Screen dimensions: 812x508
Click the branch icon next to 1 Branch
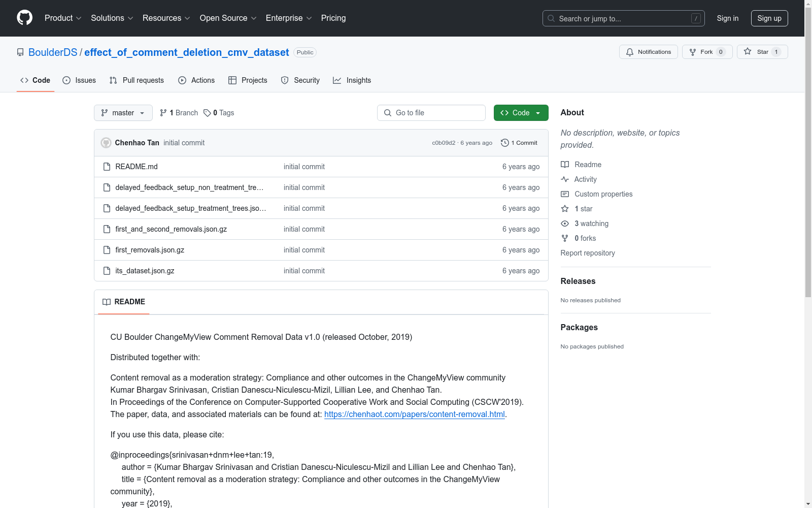163,113
